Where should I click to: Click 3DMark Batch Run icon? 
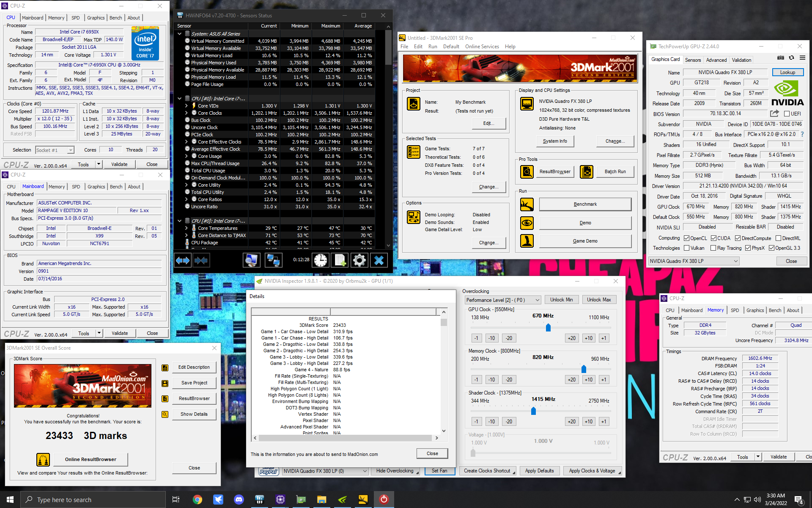point(587,172)
